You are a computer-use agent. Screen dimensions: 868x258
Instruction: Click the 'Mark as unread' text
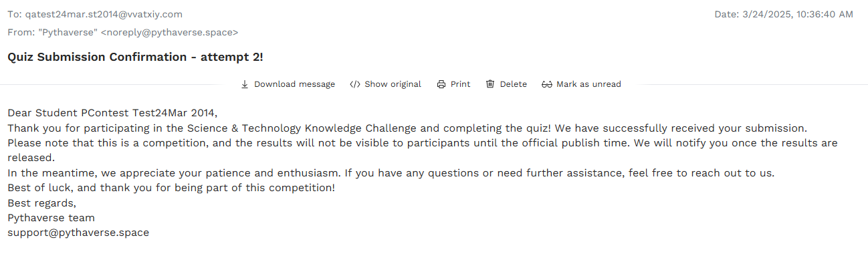588,84
